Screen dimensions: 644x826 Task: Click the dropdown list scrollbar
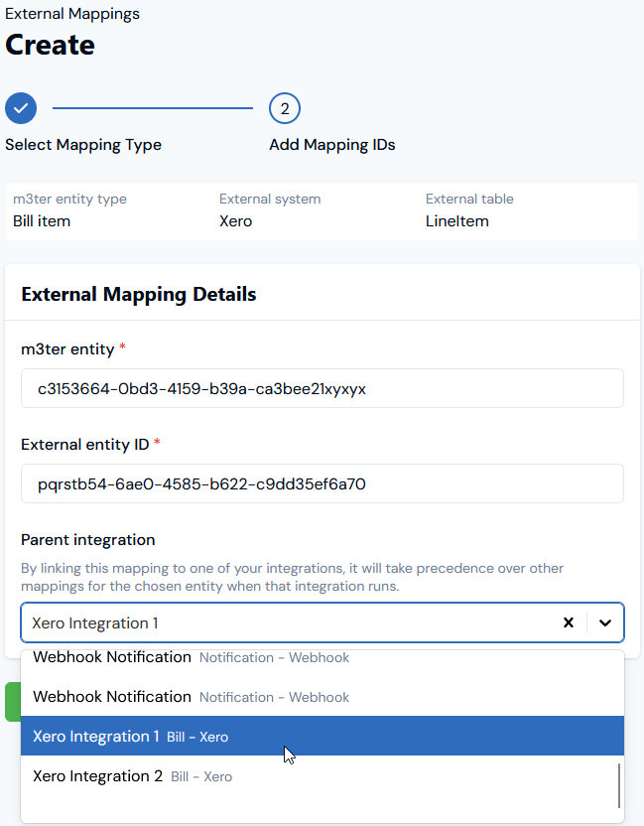pyautogui.click(x=619, y=785)
